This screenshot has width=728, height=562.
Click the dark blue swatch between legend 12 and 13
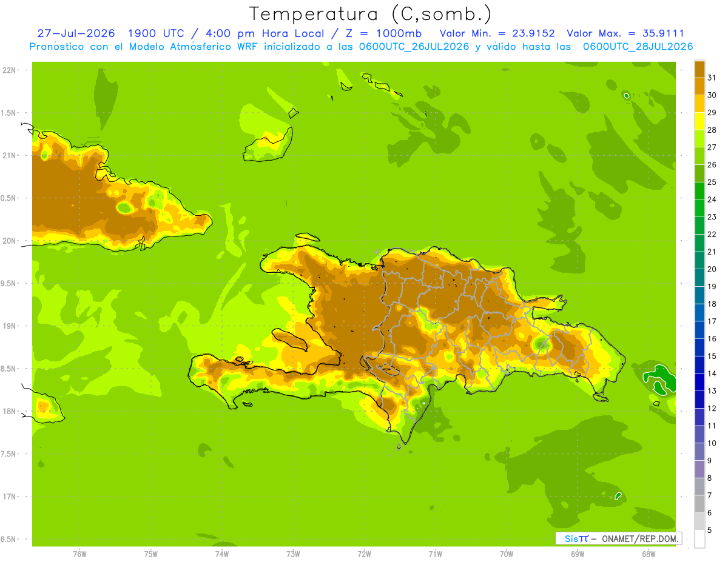pyautogui.click(x=699, y=400)
